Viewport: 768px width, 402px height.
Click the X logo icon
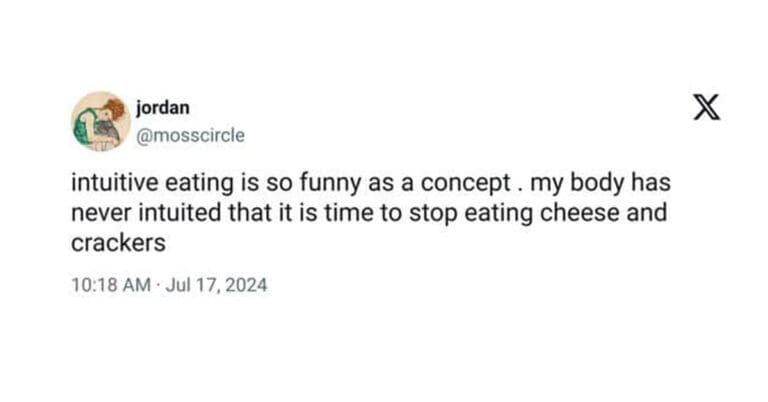point(706,107)
